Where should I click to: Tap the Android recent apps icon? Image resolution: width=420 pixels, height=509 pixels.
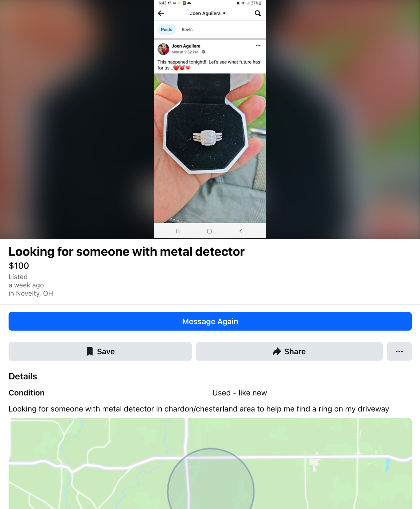coord(178,231)
